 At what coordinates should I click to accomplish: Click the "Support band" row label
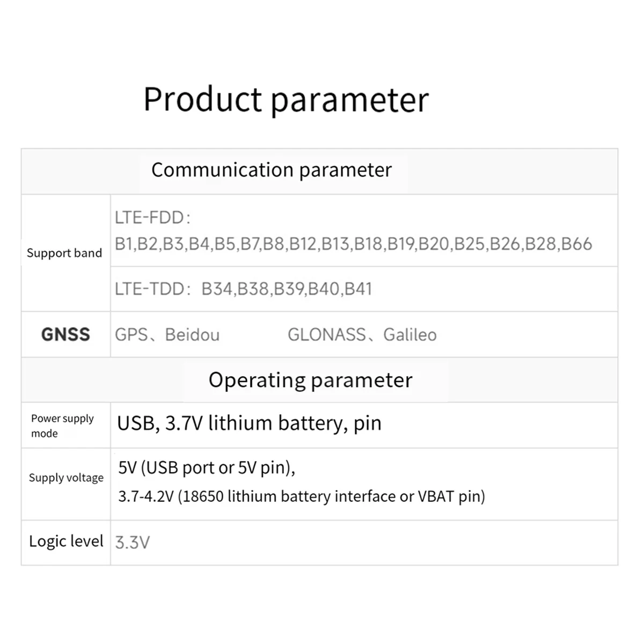click(x=64, y=253)
